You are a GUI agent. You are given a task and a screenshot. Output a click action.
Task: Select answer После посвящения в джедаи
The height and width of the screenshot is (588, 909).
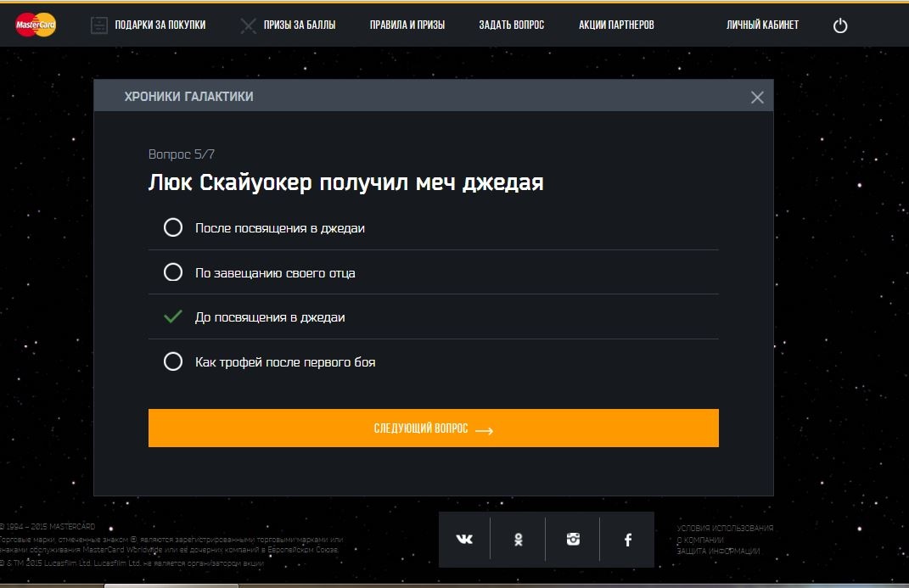[x=173, y=227]
